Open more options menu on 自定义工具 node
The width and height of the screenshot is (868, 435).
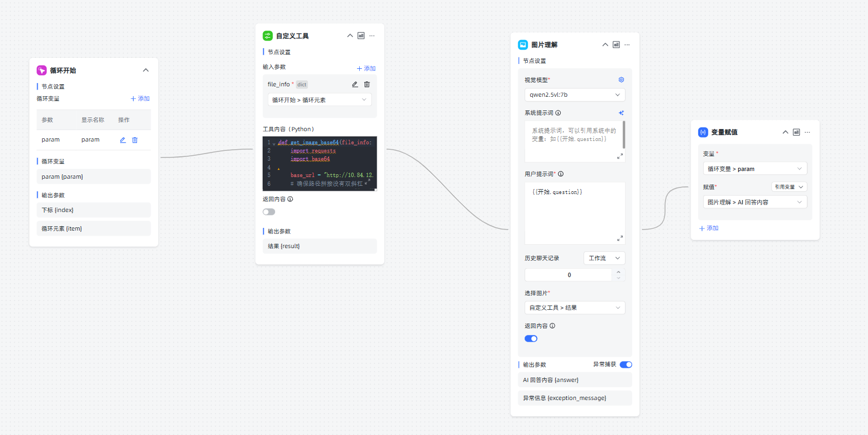(372, 36)
